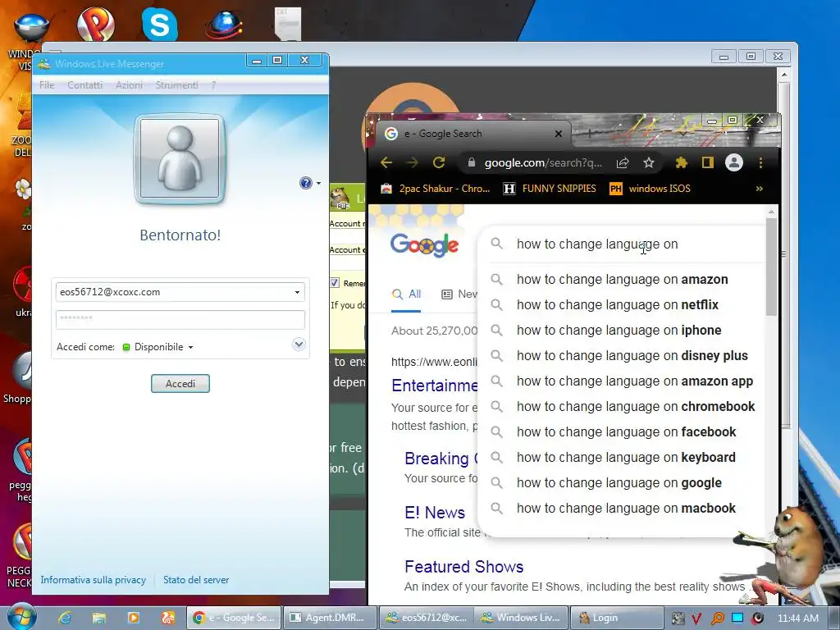840x630 pixels.
Task: Open Informativa sulla privacy link
Action: click(94, 580)
